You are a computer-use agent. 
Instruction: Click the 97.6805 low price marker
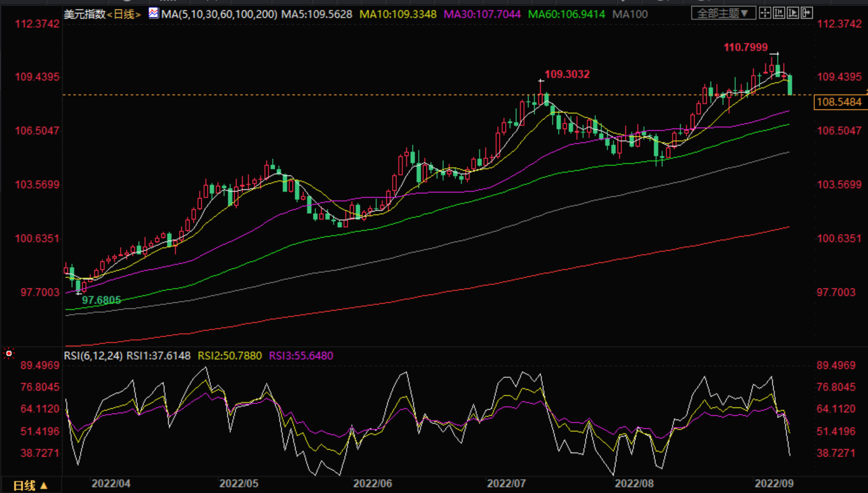[101, 300]
